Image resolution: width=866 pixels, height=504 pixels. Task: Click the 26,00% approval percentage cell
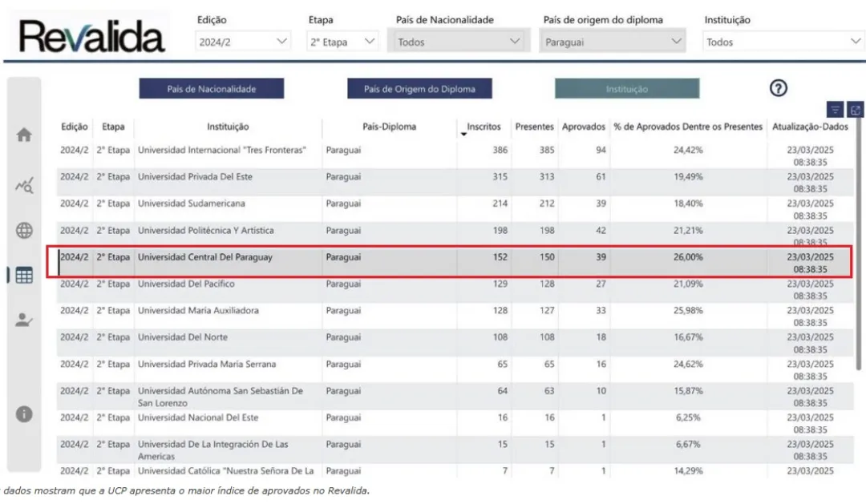(688, 256)
